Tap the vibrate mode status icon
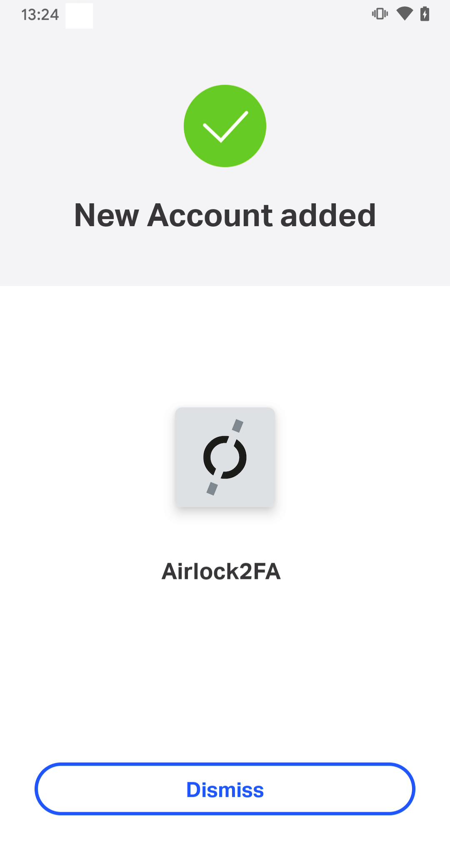 pyautogui.click(x=380, y=14)
